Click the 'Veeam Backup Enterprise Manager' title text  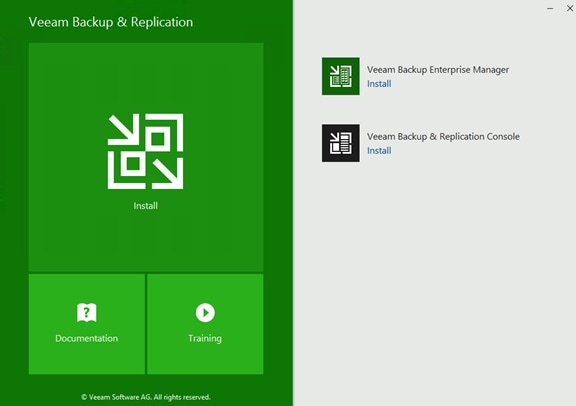438,69
